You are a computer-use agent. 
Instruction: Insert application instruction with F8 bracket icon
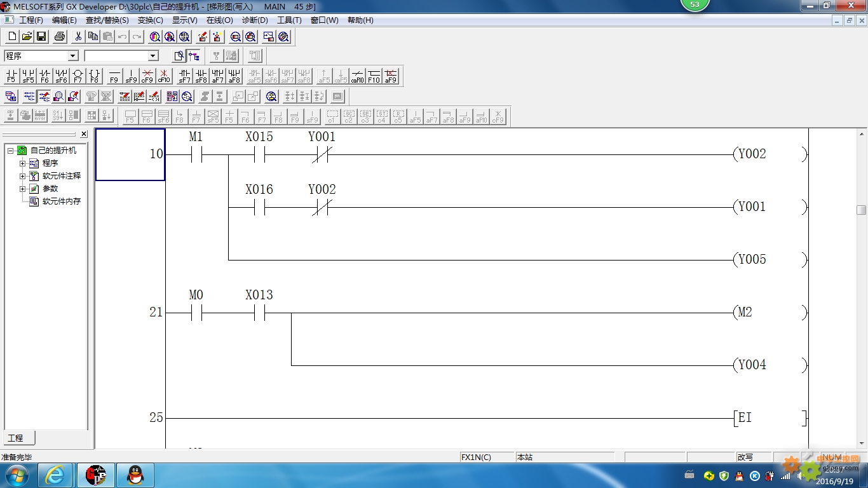(94, 76)
